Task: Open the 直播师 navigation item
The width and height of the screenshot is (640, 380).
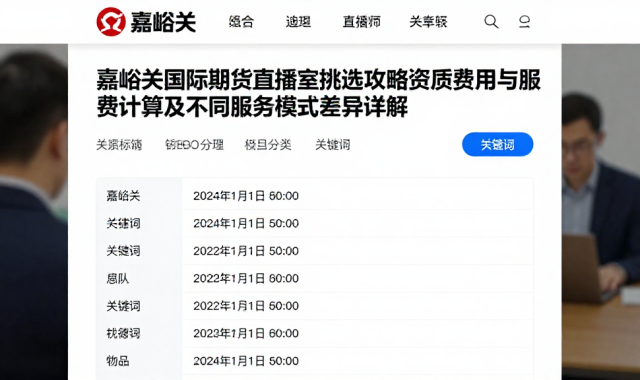Action: tap(362, 21)
